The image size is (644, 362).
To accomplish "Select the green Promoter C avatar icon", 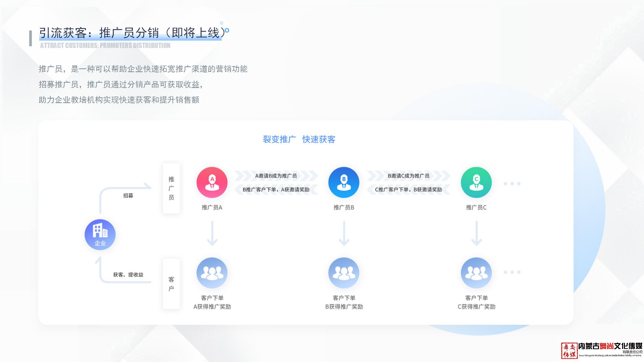I will coord(476,182).
